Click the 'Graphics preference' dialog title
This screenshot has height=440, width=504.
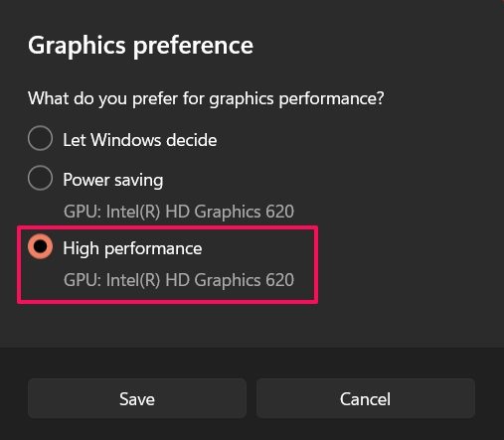[x=140, y=46]
